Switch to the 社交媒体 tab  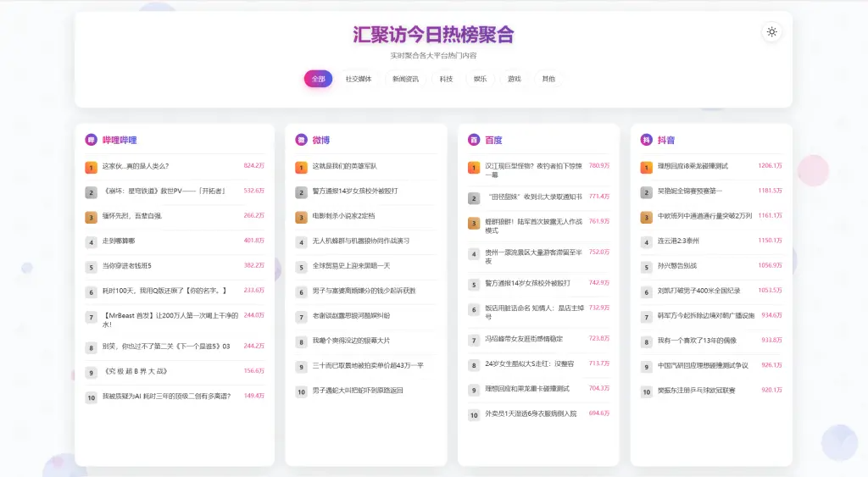(x=359, y=79)
